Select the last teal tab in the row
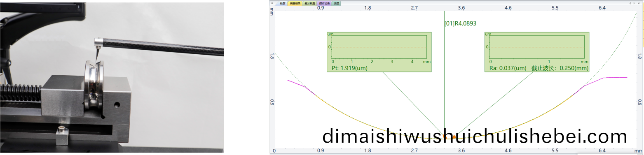This screenshot has width=644, height=155. click(x=336, y=3)
